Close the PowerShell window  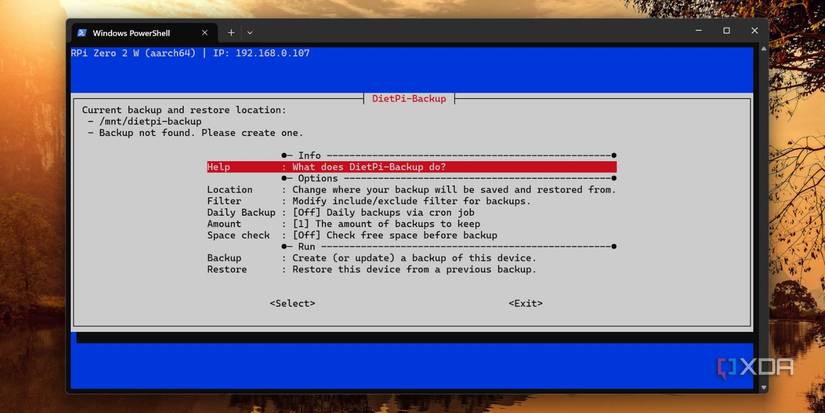click(x=754, y=31)
